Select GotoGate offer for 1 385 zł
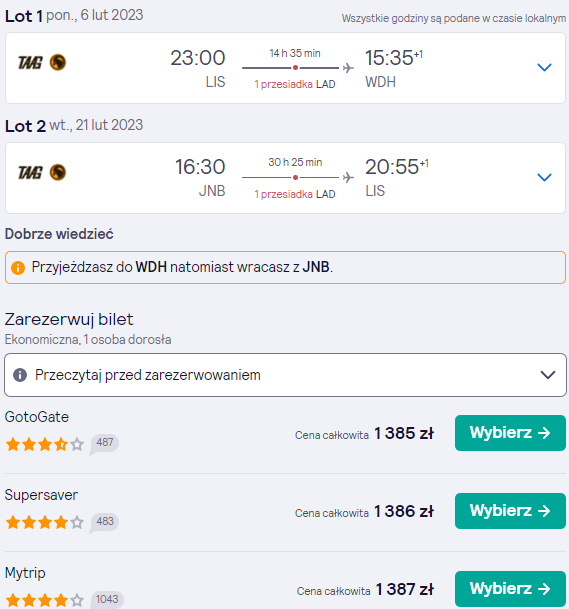 pos(510,433)
